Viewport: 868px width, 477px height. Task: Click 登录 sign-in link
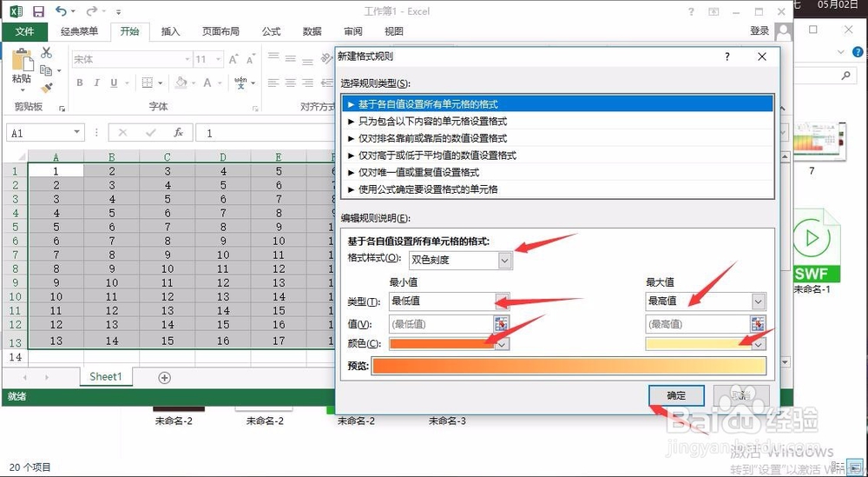(x=759, y=31)
